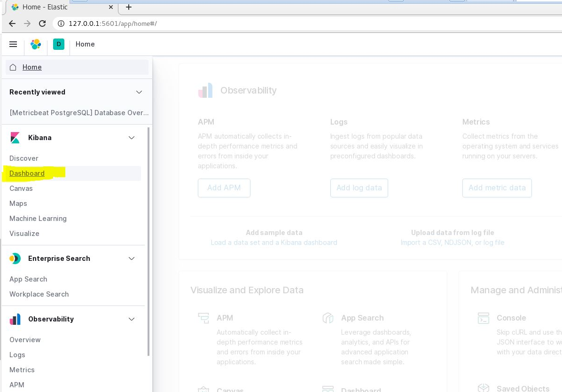Reload the page with refresh icon
The height and width of the screenshot is (392, 562).
[42, 24]
